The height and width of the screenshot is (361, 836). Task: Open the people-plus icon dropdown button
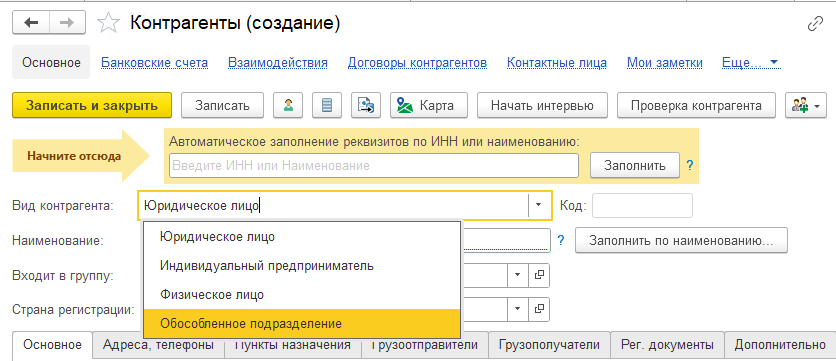click(805, 106)
